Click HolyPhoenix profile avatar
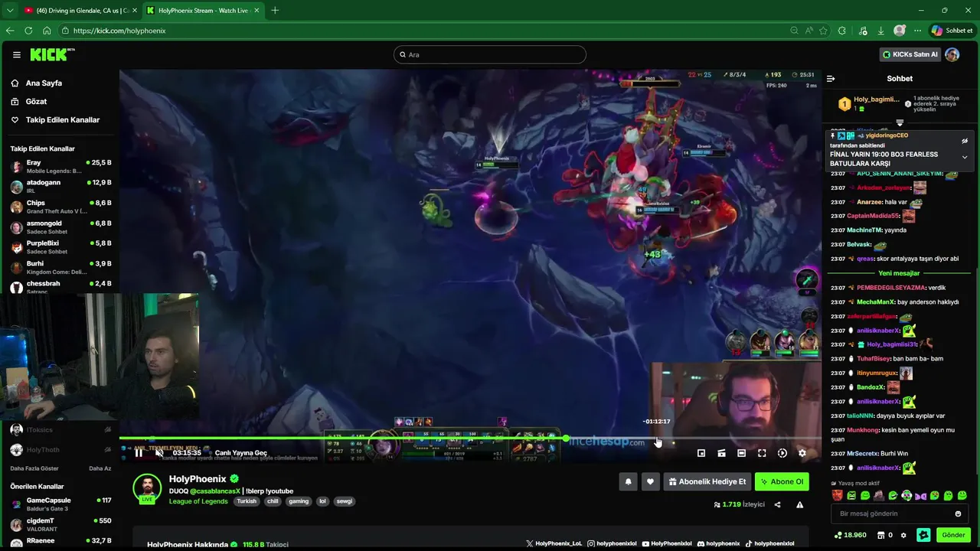 pos(147,487)
